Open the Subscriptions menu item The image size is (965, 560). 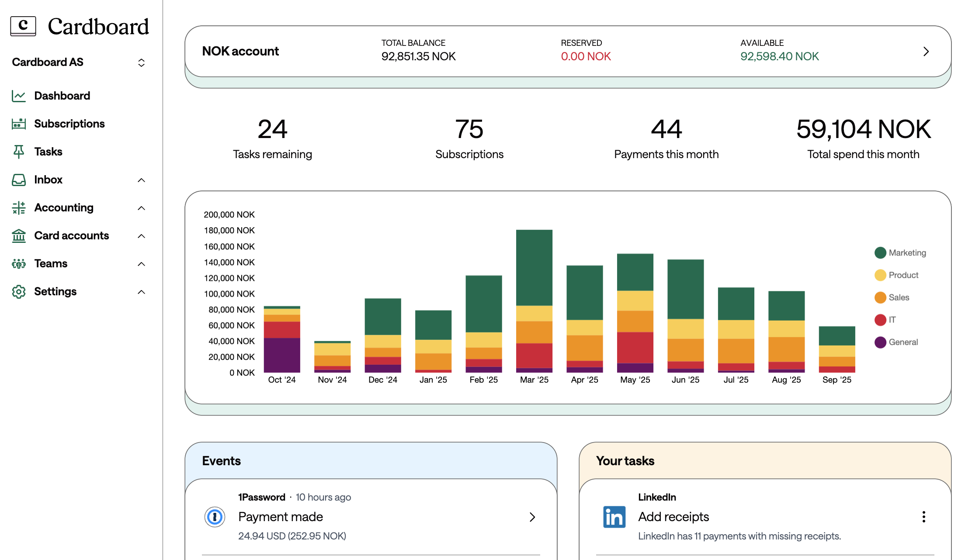click(69, 124)
